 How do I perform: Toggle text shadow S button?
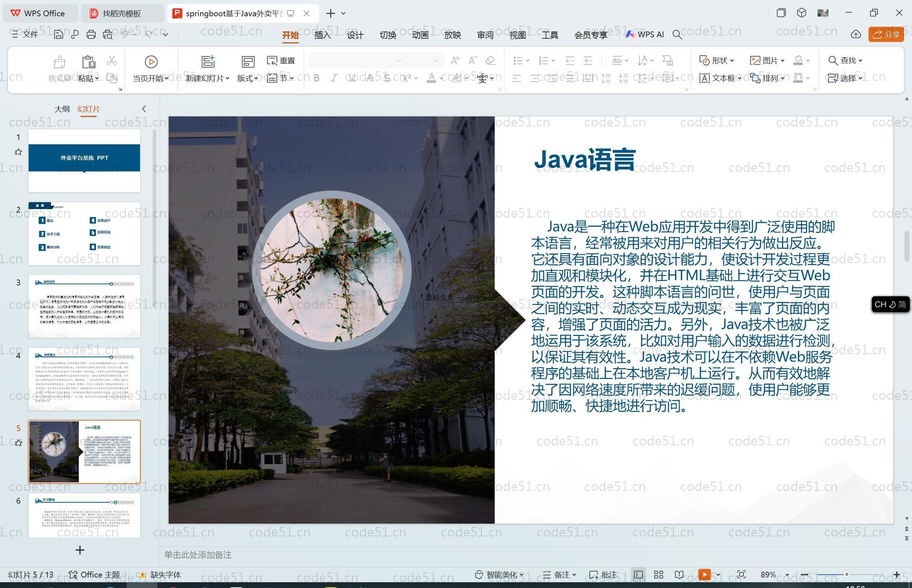(387, 78)
